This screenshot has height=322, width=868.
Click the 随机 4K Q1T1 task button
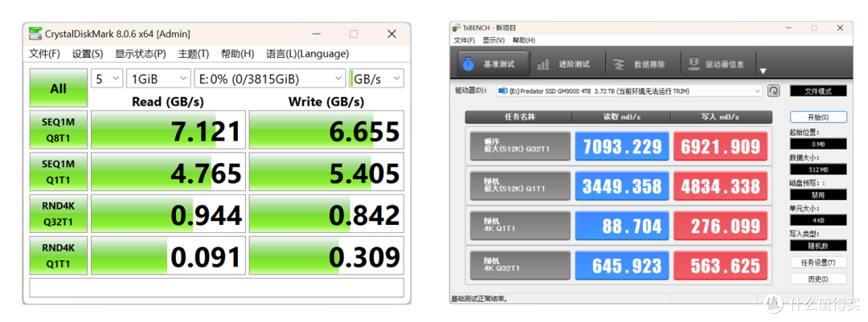click(x=520, y=226)
